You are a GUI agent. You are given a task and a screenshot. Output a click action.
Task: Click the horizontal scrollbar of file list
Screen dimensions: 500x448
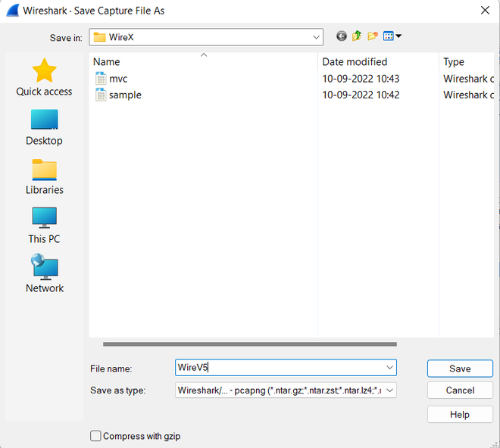[x=250, y=344]
